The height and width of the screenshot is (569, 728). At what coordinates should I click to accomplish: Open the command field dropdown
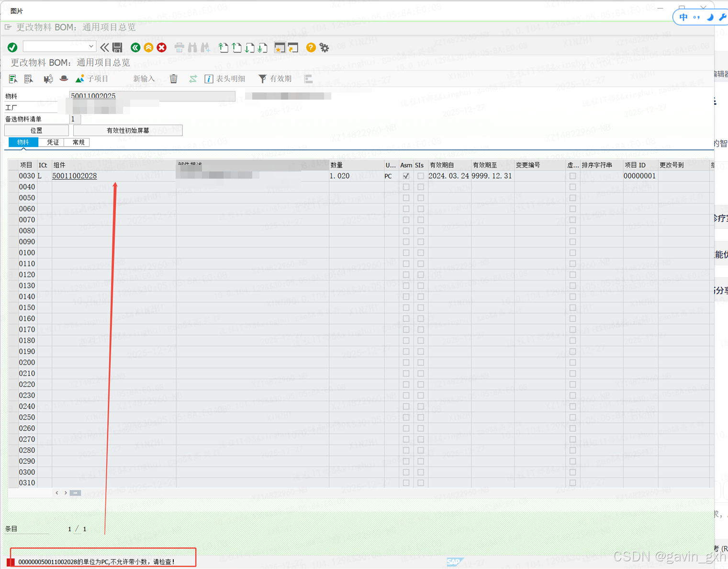point(91,46)
